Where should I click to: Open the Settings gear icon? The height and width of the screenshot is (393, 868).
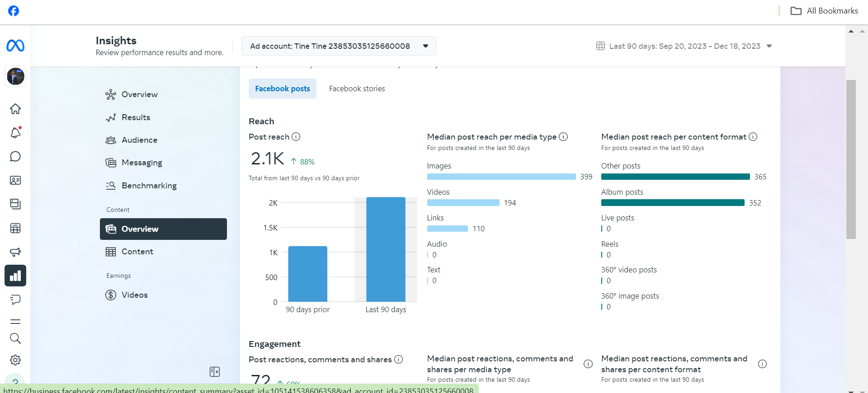(15, 360)
